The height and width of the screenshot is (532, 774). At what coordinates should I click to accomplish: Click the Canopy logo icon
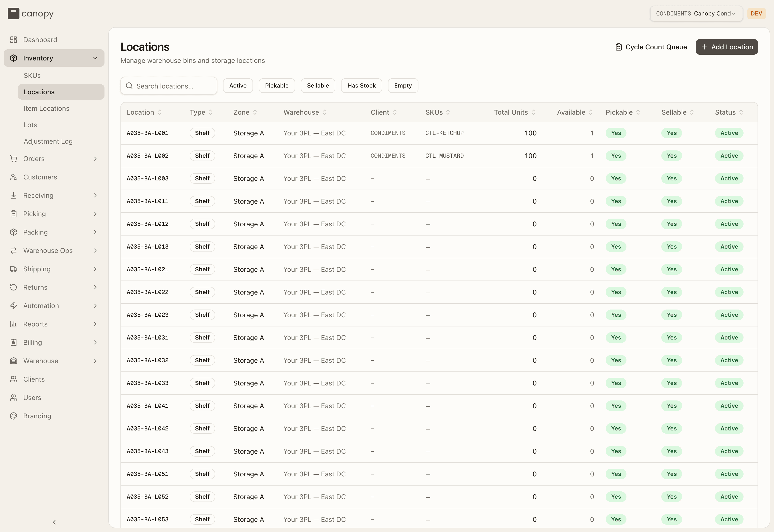(x=13, y=14)
